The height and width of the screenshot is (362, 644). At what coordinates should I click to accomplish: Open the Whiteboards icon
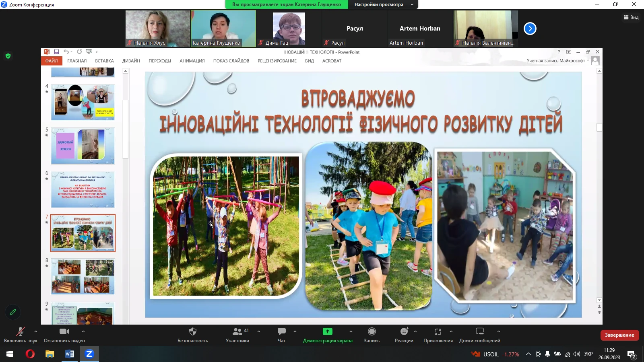tap(479, 332)
